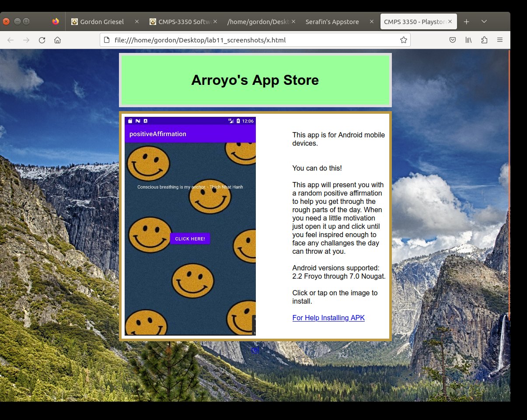Switch to the Gordon Griesel tab
The image size is (527, 420).
101,21
